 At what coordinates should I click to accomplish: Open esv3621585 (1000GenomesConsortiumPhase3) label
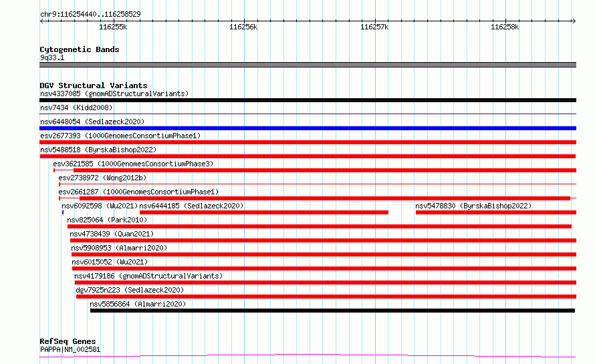[133, 164]
